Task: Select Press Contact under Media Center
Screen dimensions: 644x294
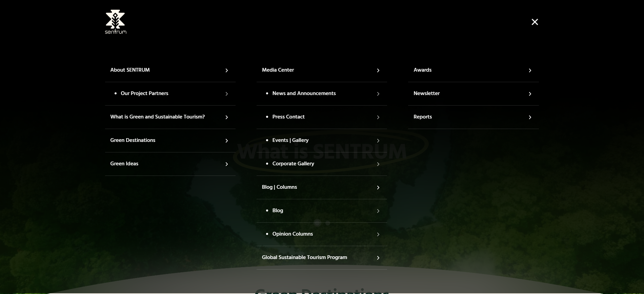Action: pos(288,117)
